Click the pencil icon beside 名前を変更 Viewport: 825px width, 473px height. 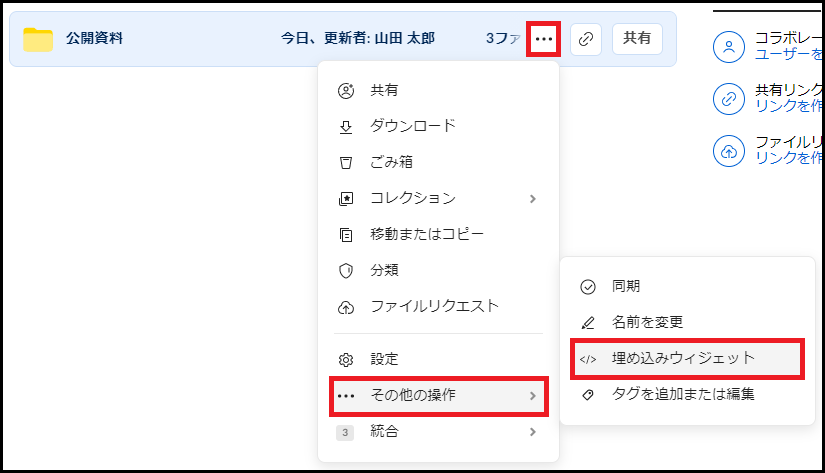pos(588,323)
